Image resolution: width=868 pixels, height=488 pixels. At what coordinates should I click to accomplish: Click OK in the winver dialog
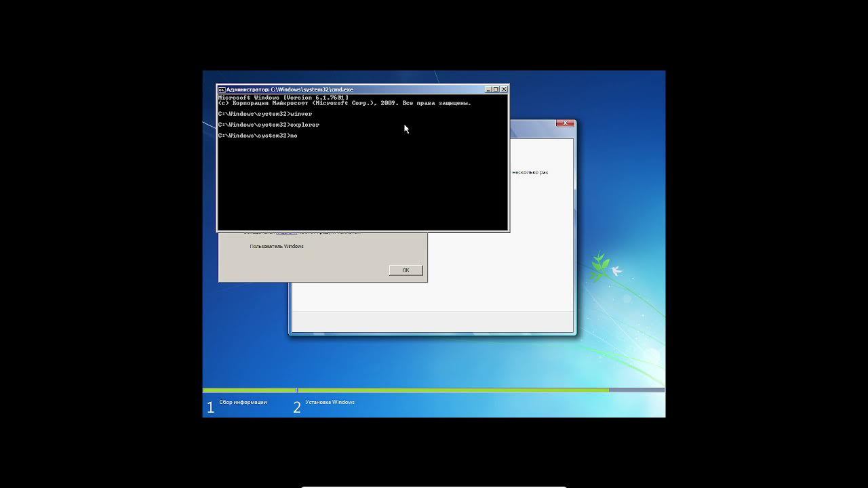click(406, 270)
